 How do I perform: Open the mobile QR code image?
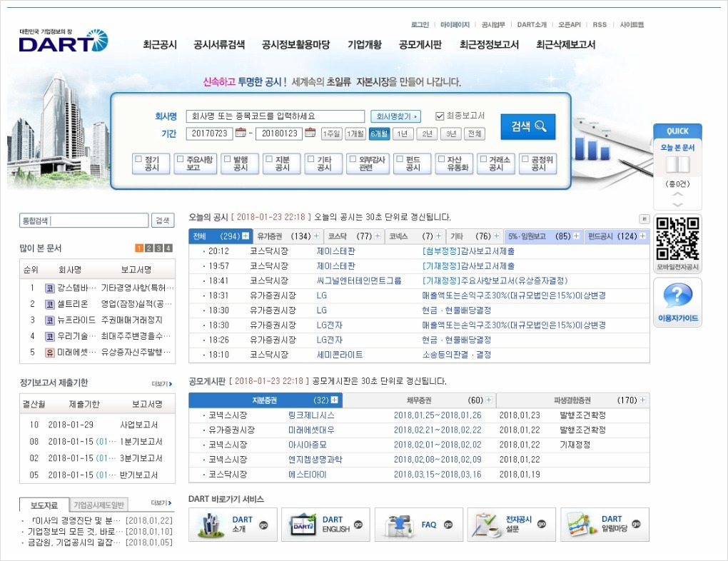pos(677,238)
